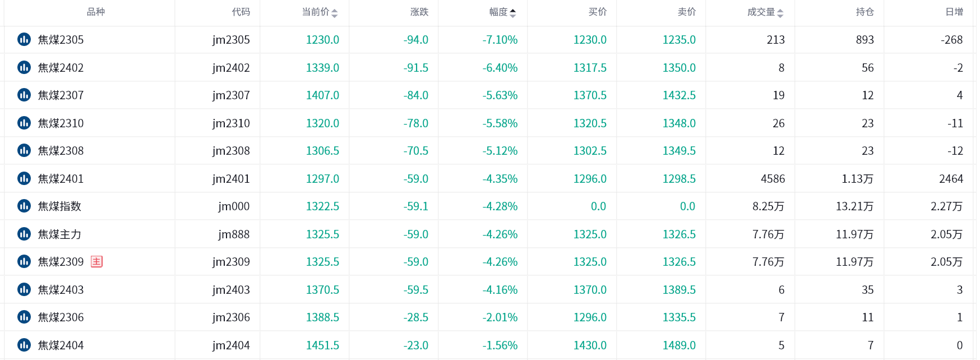Sort by 成交量 column arrows
This screenshot has width=980, height=360.
coord(780,13)
